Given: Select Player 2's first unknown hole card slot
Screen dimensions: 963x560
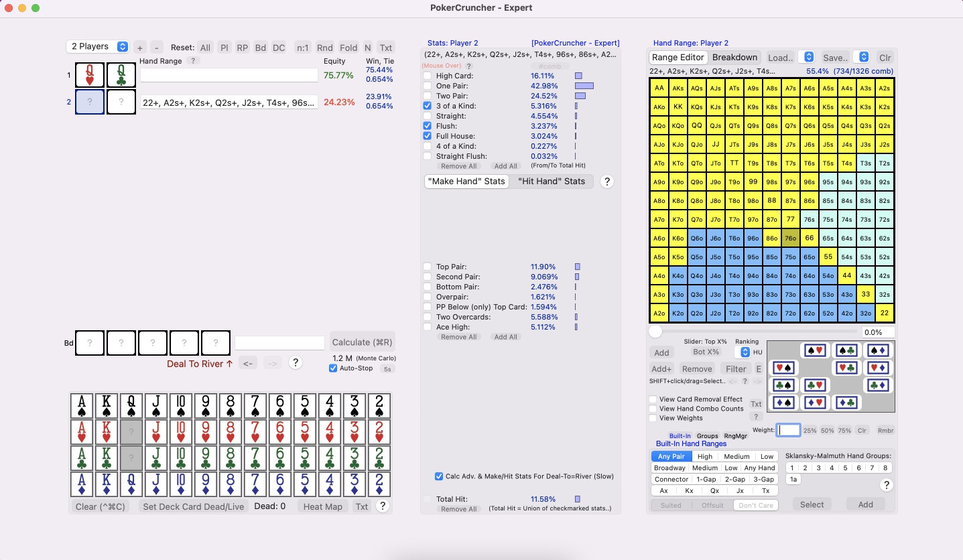Looking at the screenshot, I should [x=90, y=102].
